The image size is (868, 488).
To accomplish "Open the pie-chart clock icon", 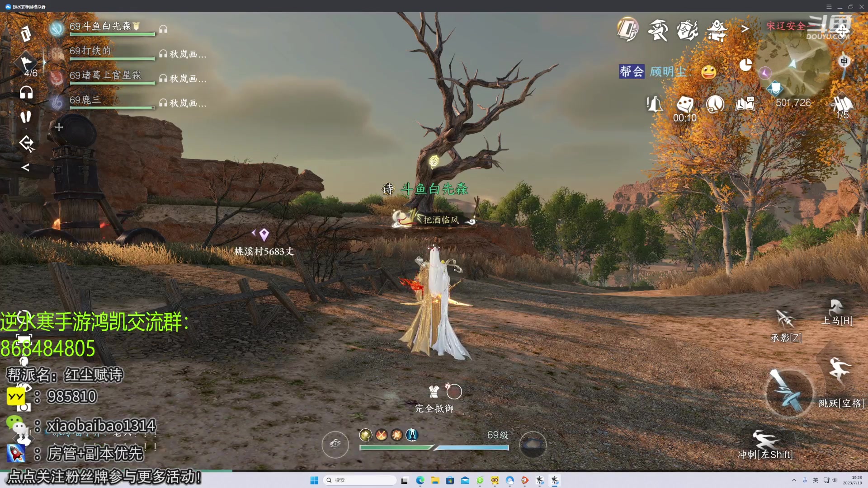I will (x=745, y=65).
